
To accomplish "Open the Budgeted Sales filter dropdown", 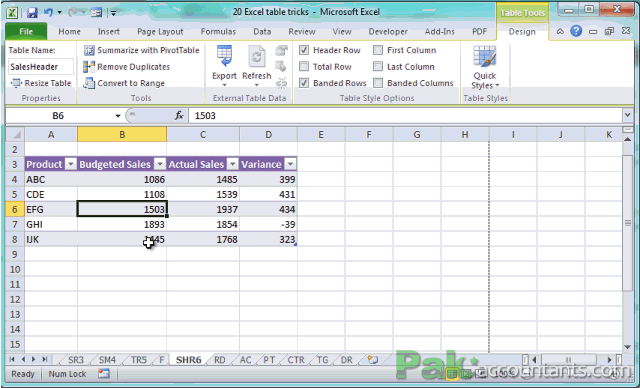I will tap(160, 164).
